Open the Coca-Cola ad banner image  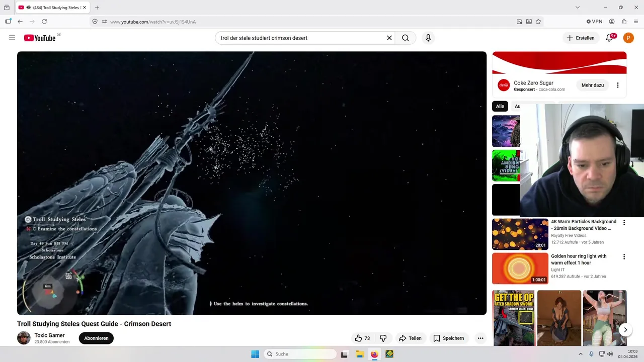point(559,63)
